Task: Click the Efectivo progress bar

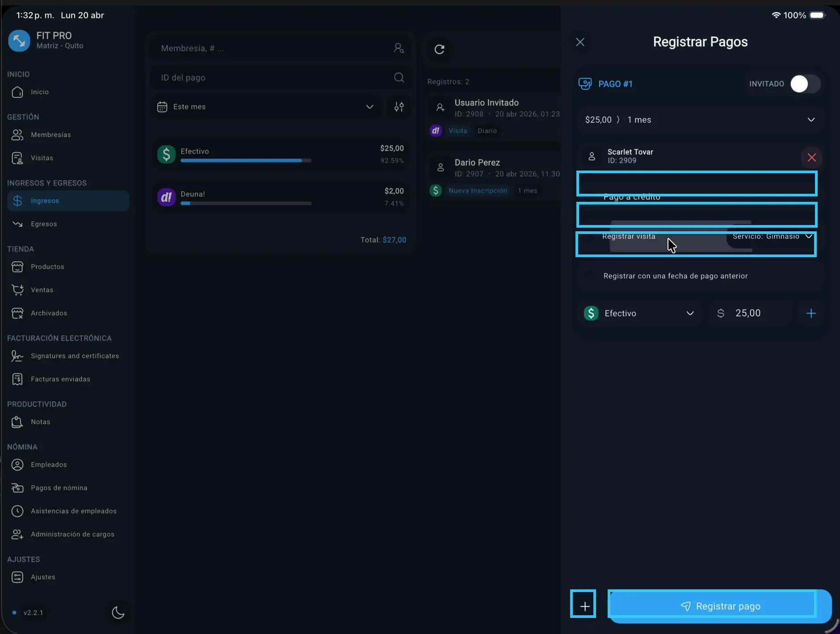Action: (x=246, y=160)
